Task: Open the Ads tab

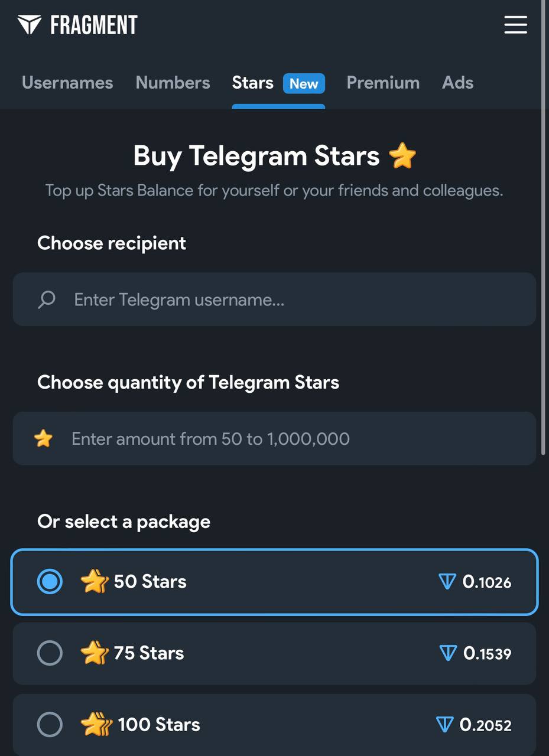Action: (x=457, y=83)
